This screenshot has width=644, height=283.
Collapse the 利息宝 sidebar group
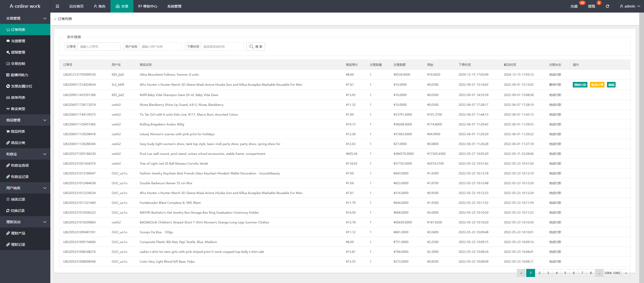click(25, 154)
